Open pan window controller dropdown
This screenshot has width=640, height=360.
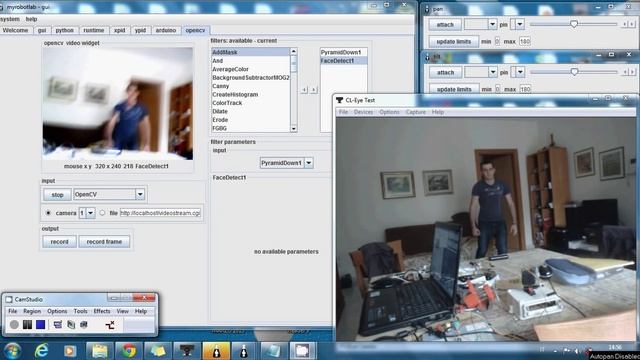click(492, 24)
